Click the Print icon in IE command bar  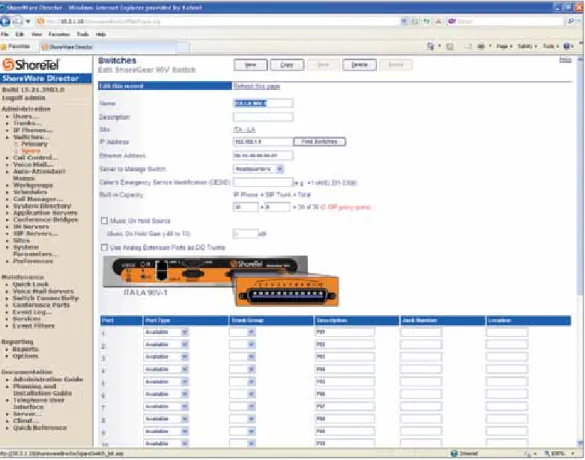tap(481, 46)
